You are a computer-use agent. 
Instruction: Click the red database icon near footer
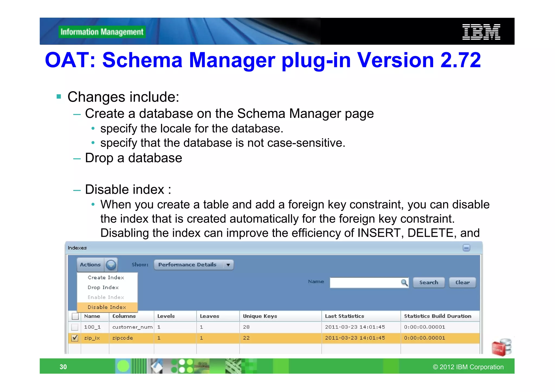[501, 347]
